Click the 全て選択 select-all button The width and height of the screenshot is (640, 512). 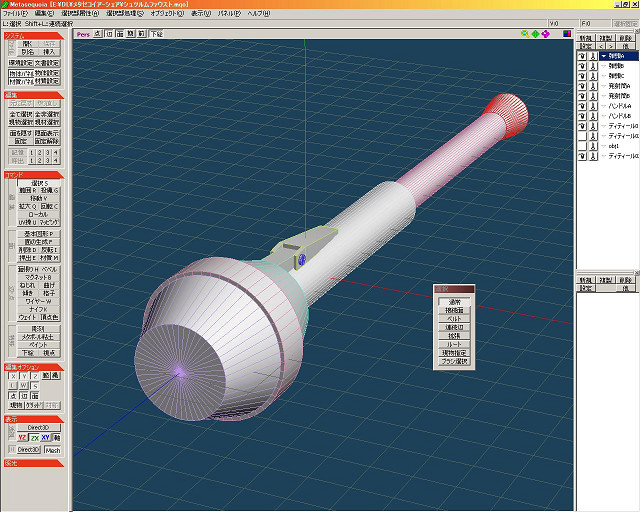[21, 114]
